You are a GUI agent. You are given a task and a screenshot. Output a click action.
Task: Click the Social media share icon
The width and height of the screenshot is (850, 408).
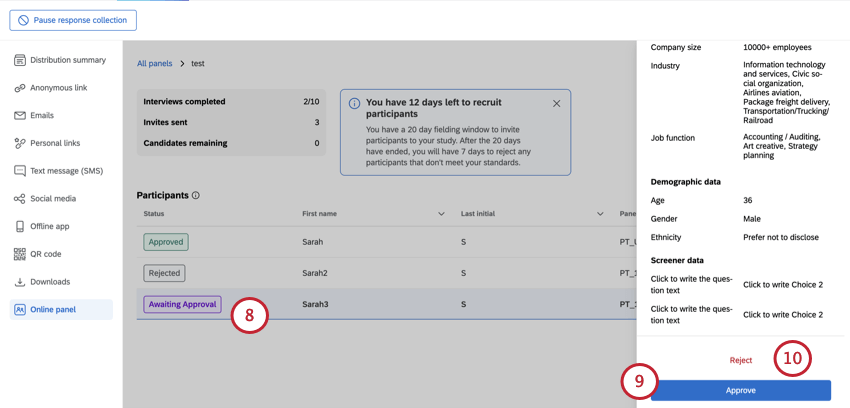20,199
